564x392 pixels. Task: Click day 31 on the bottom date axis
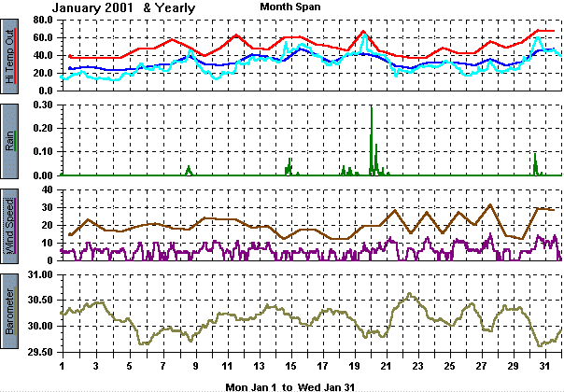pos(539,366)
